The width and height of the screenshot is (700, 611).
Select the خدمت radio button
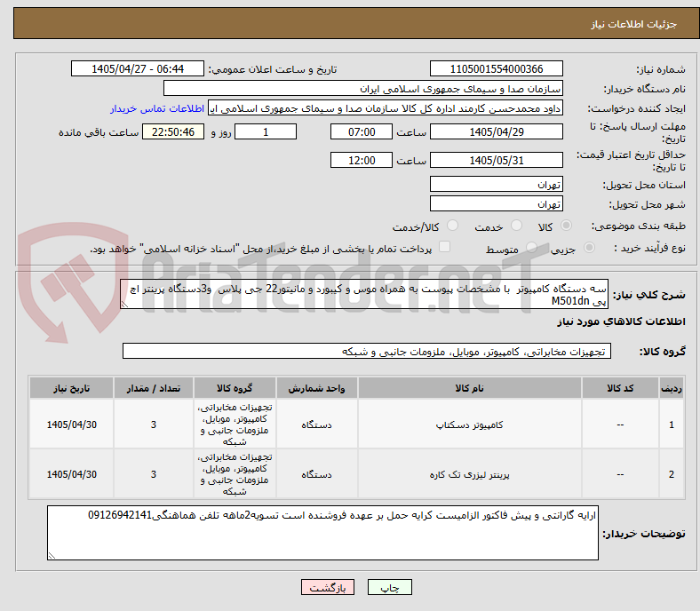516,226
